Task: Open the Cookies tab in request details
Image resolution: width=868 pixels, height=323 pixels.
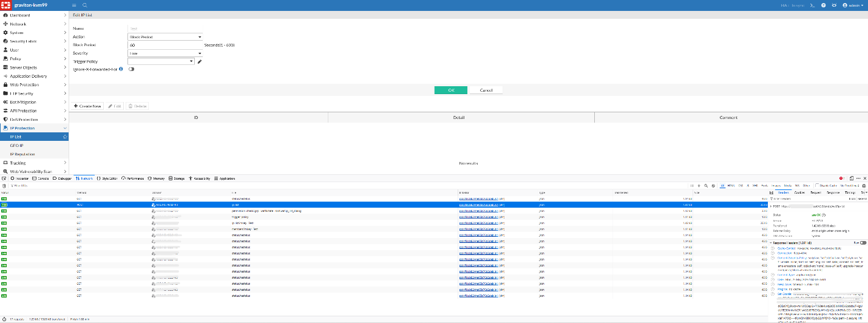Action: (799, 192)
